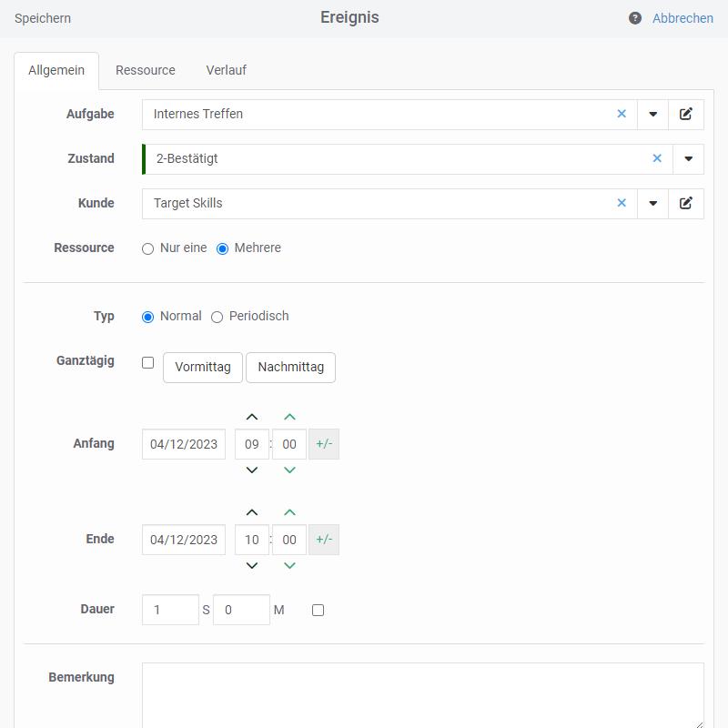Switch to the Verlauf tab
This screenshot has width=728, height=728.
226,70
